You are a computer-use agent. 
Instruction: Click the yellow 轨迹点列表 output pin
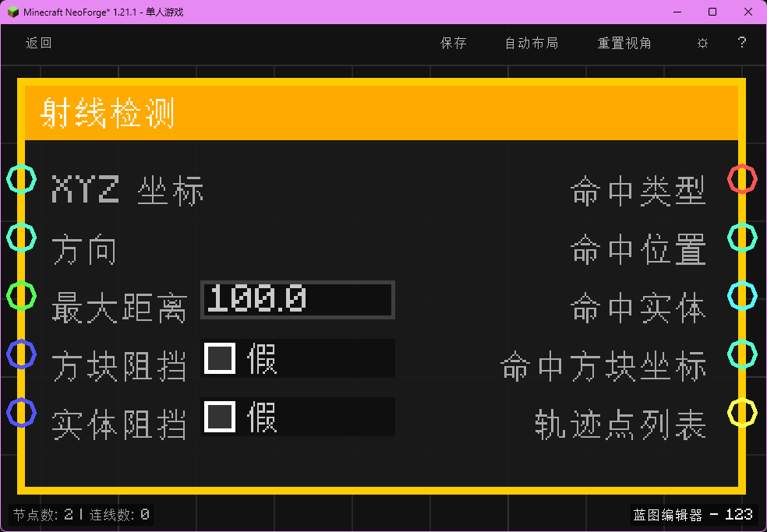point(743,414)
